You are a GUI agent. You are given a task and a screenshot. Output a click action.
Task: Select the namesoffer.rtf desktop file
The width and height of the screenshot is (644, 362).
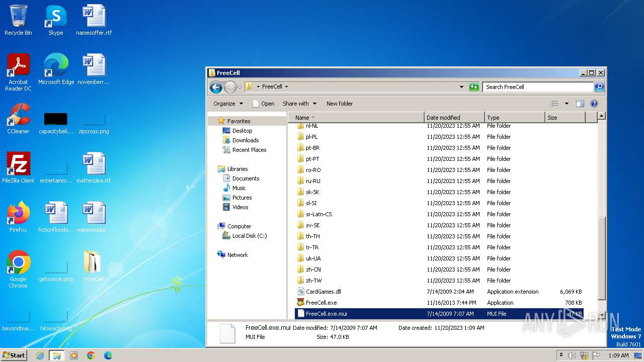[x=94, y=20]
